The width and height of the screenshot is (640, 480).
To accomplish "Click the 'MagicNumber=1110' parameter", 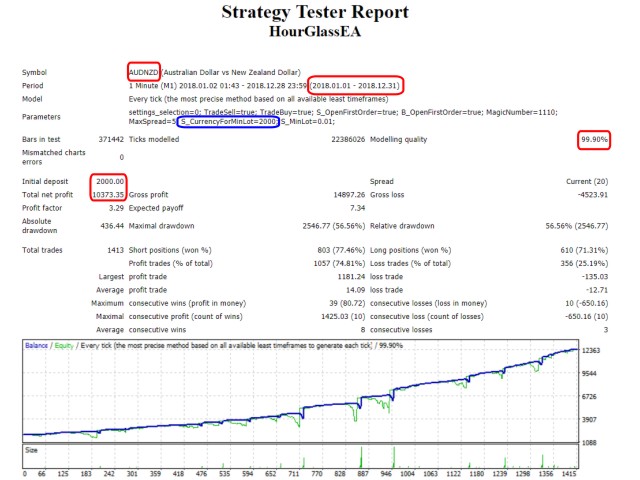I will pos(521,112).
